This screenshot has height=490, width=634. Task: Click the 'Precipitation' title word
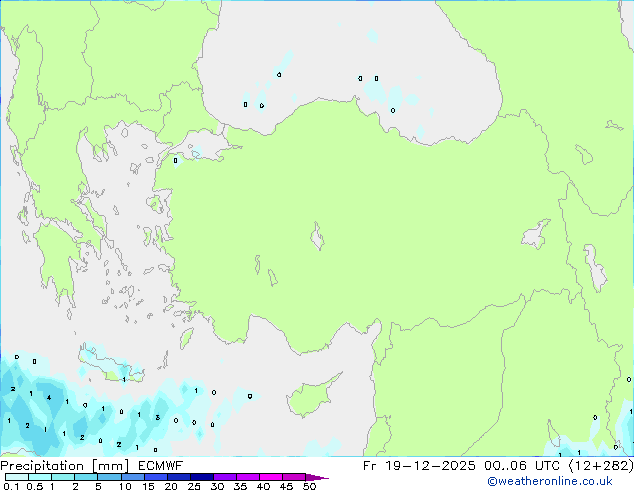coord(42,466)
